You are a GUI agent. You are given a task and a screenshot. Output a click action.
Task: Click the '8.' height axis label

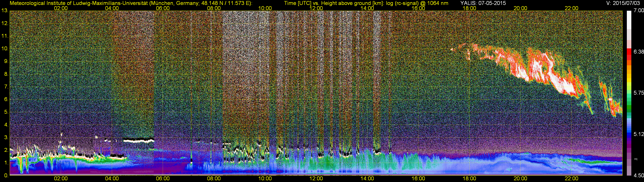click(6, 74)
